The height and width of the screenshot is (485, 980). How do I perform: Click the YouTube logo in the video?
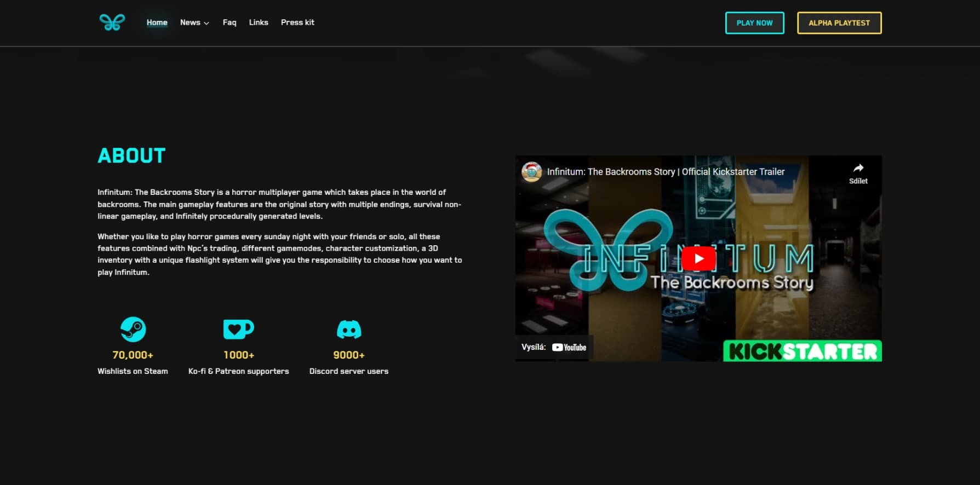tap(569, 348)
